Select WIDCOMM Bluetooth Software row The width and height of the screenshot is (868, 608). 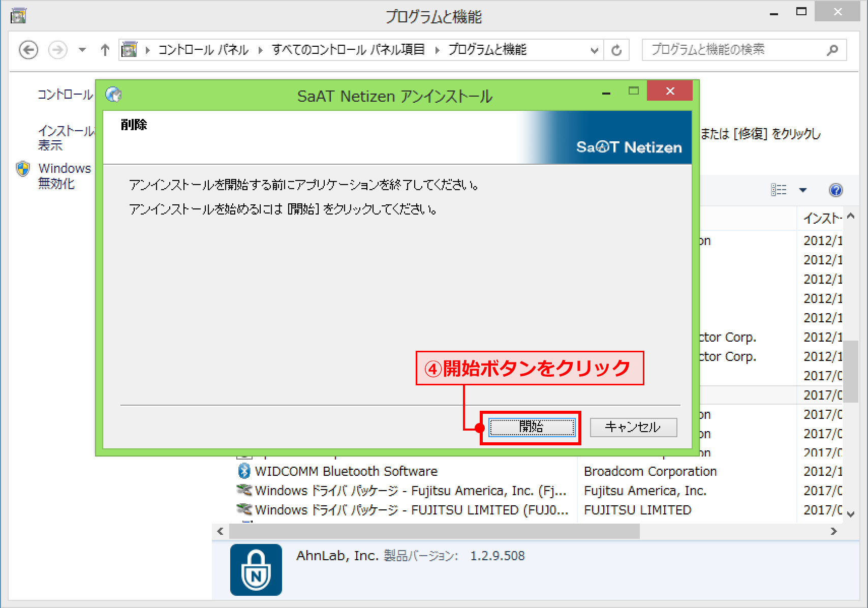[x=346, y=471]
